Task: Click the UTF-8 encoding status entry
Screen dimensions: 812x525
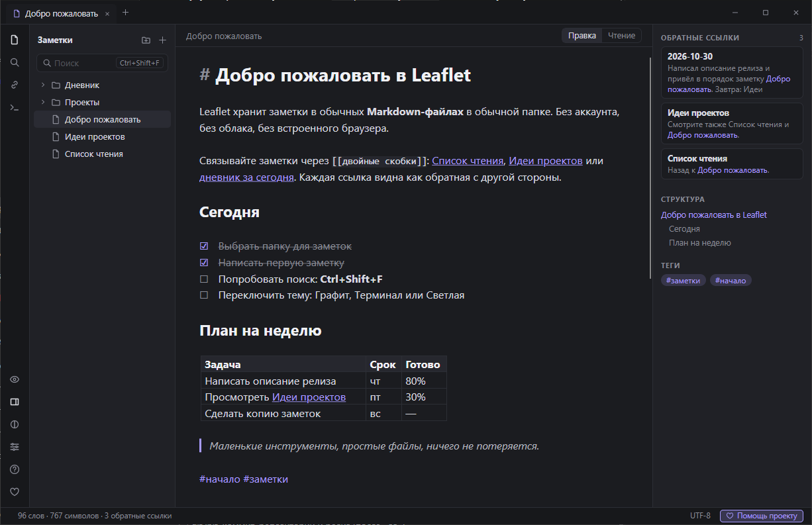Action: click(700, 516)
